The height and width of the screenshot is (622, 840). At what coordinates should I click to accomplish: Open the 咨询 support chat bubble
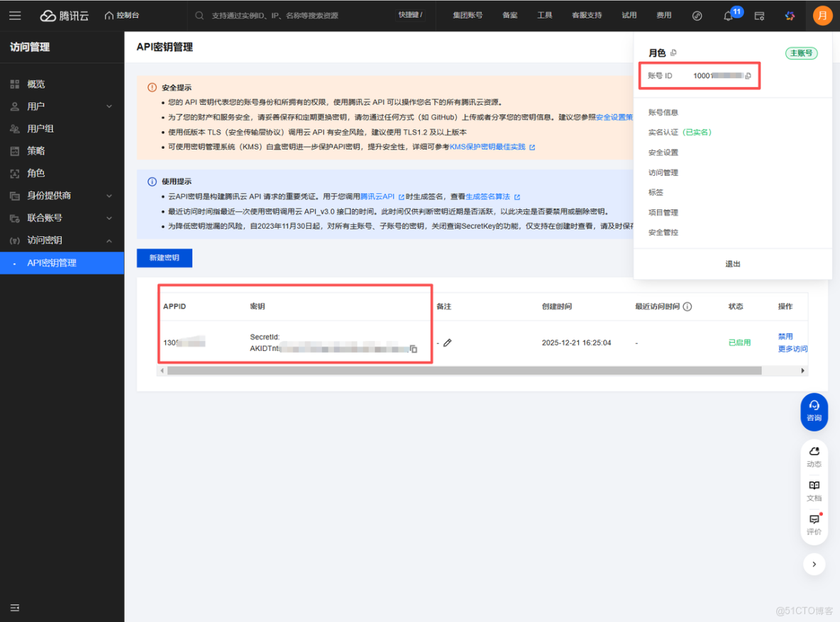(x=814, y=412)
